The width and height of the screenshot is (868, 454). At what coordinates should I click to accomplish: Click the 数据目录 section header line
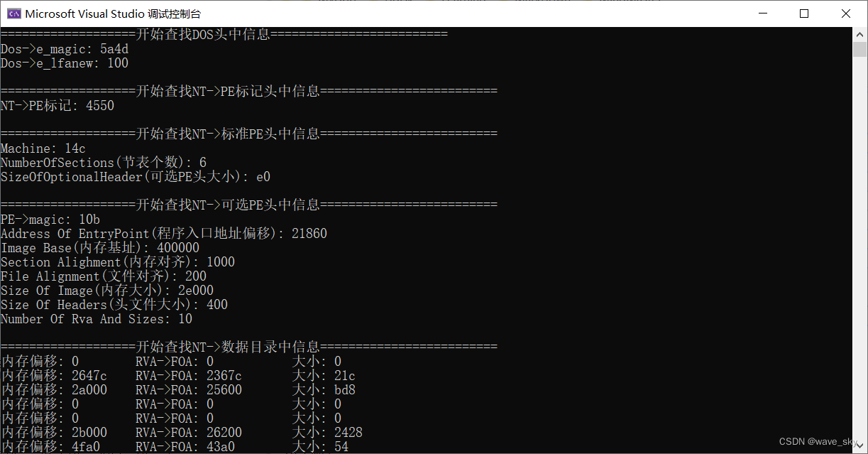(x=249, y=347)
